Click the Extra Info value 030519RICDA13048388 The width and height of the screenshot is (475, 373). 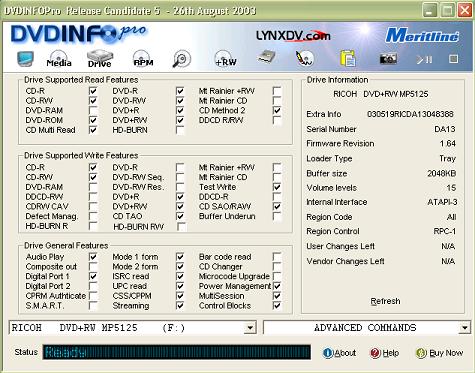[x=410, y=114]
